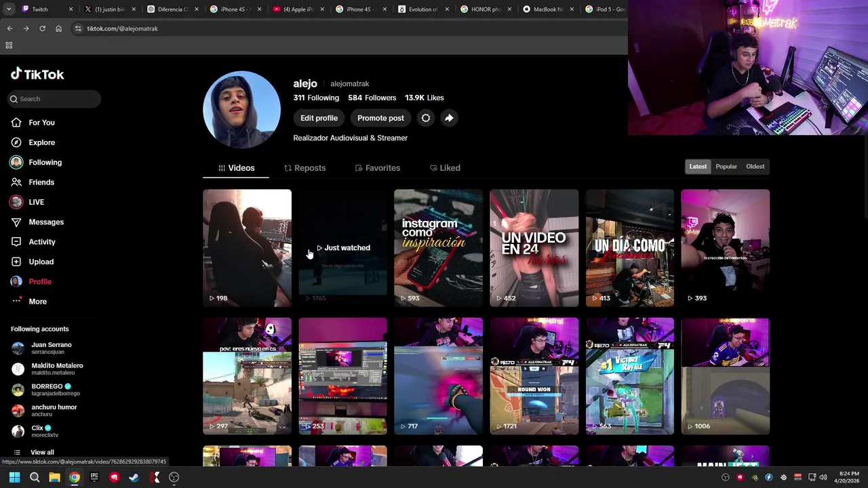Open the LIVE section
This screenshot has width=868, height=488.
pyautogui.click(x=27, y=202)
